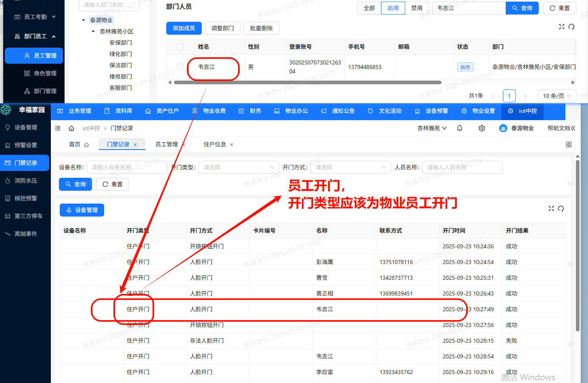Open the settings gear icon near 泰源物业
This screenshot has width=588, height=383.
[481, 128]
